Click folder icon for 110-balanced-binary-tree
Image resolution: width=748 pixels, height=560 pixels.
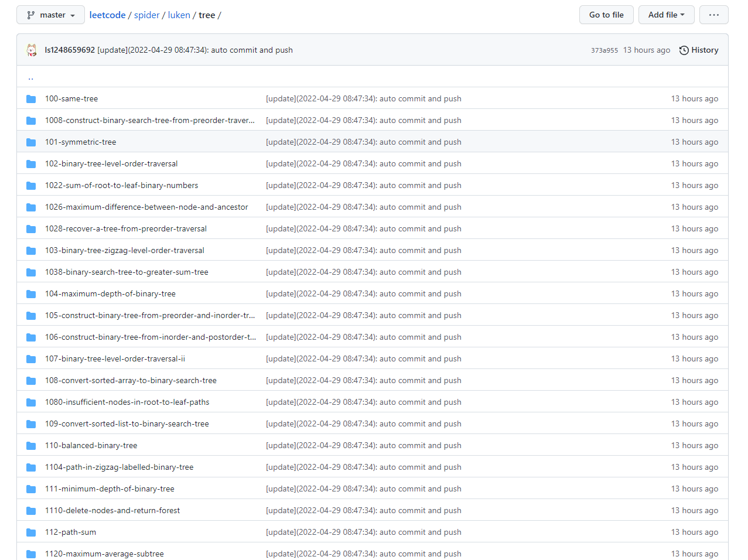[x=31, y=446]
